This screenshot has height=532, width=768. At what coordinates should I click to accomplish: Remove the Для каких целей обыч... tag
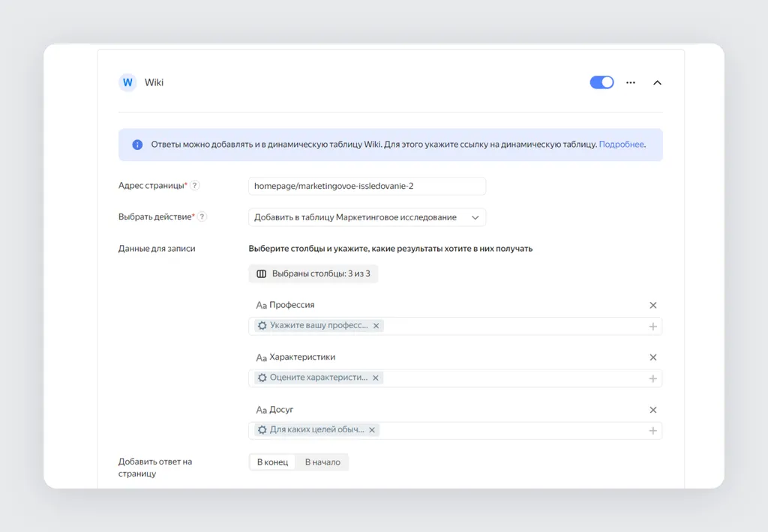tap(372, 429)
